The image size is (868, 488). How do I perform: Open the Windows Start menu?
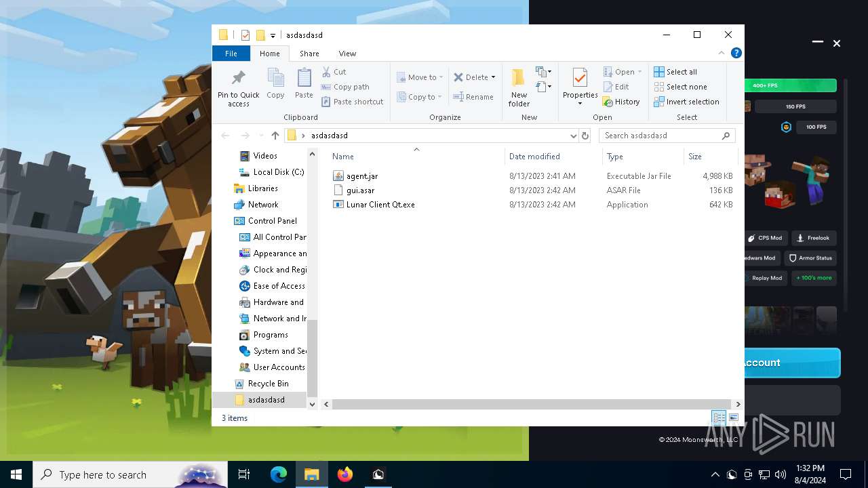pyautogui.click(x=16, y=474)
